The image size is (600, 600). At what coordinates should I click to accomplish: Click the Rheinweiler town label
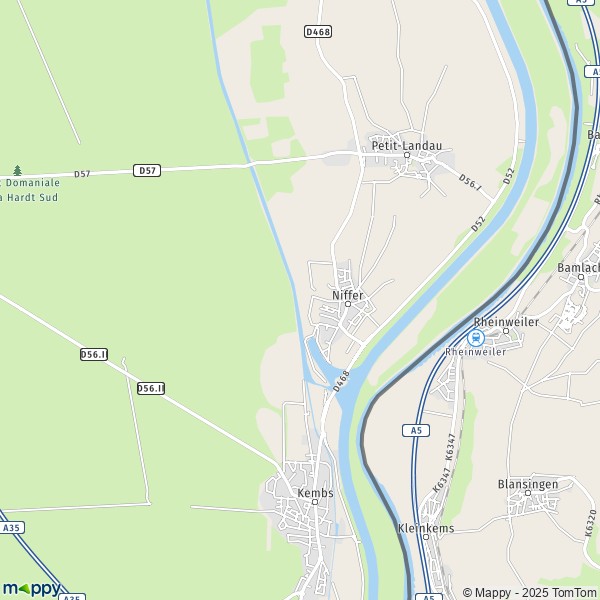[x=506, y=322]
